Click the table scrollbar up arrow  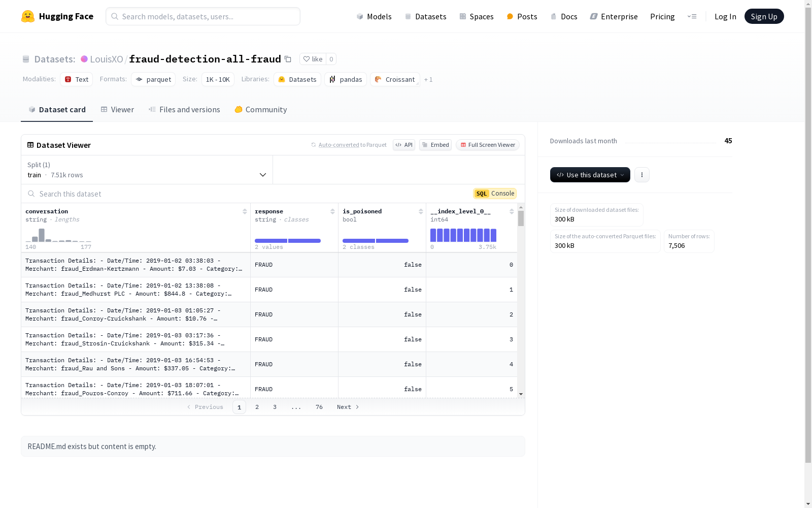pyautogui.click(x=521, y=207)
